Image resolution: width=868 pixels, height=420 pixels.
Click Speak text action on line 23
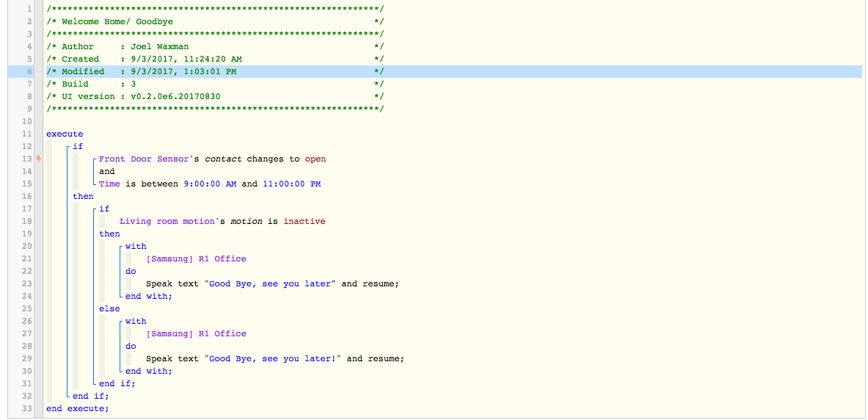(272, 283)
